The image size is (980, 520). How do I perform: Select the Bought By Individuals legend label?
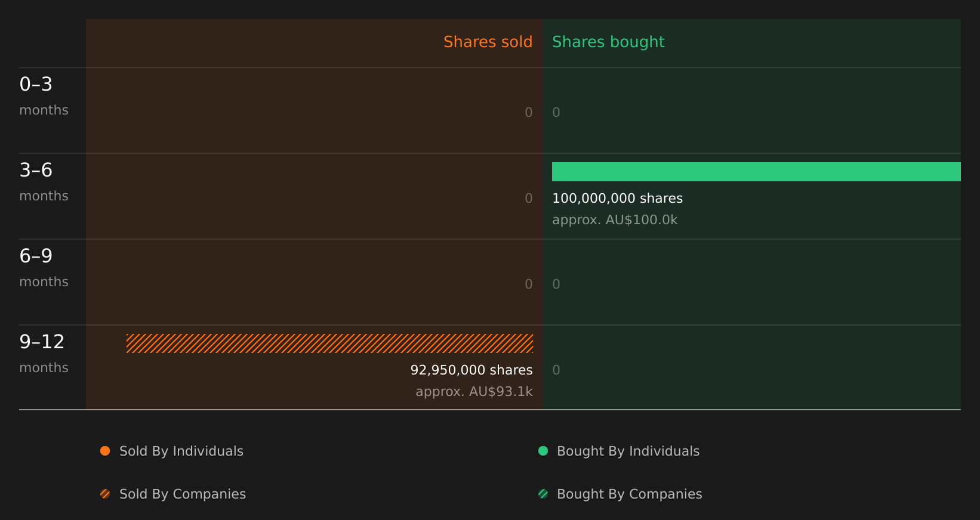click(628, 451)
